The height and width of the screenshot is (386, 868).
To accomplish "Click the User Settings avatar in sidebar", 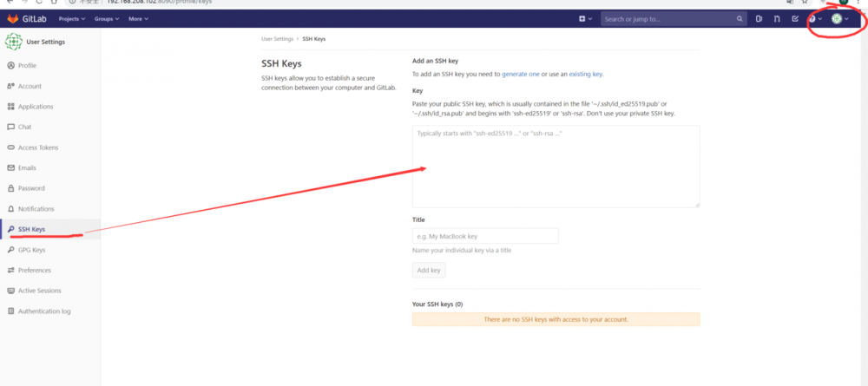I will click(x=14, y=41).
